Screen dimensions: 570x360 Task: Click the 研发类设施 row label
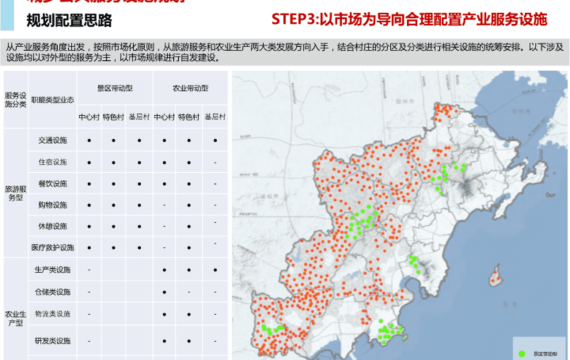[x=53, y=341]
